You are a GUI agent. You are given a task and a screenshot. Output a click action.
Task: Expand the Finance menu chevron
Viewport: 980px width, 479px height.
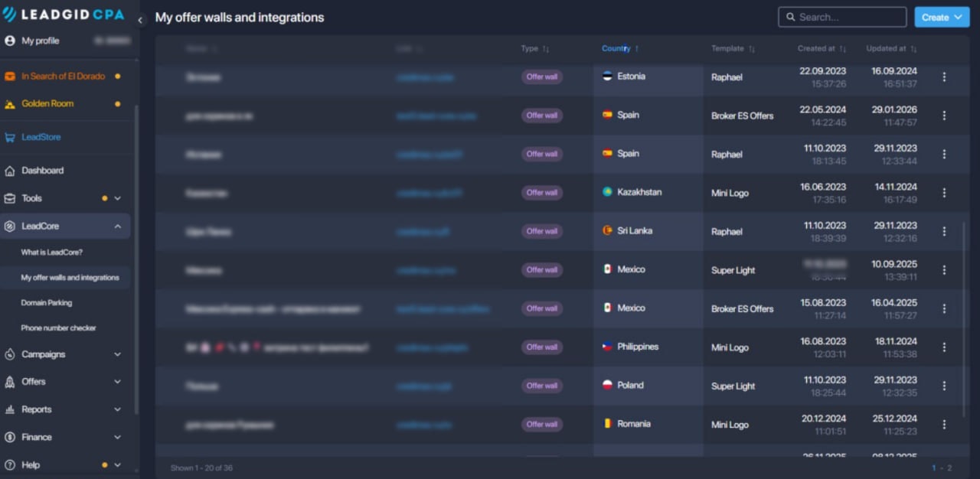click(118, 438)
